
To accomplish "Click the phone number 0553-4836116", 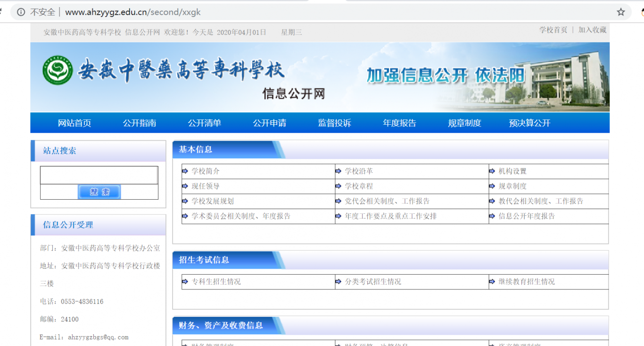I will tap(82, 302).
